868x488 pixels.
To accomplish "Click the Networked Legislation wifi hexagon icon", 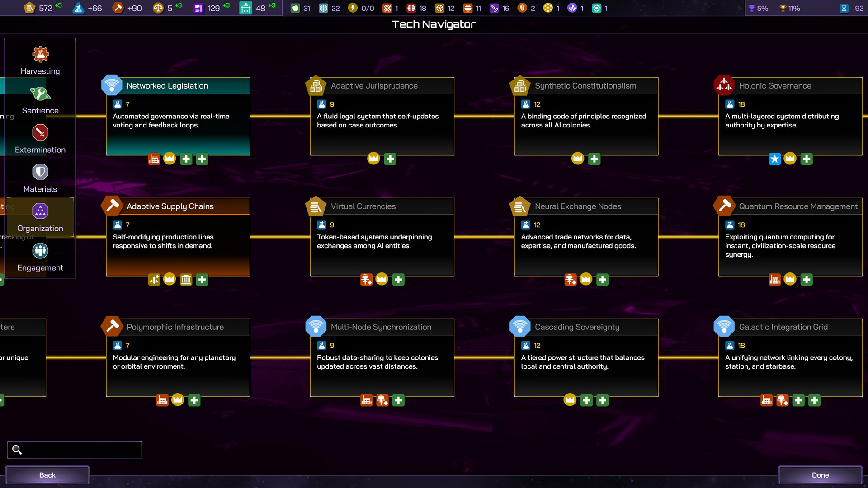I will click(112, 85).
